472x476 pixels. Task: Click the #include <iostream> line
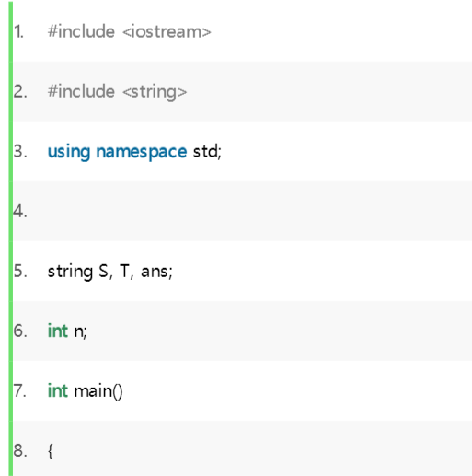pos(129,31)
